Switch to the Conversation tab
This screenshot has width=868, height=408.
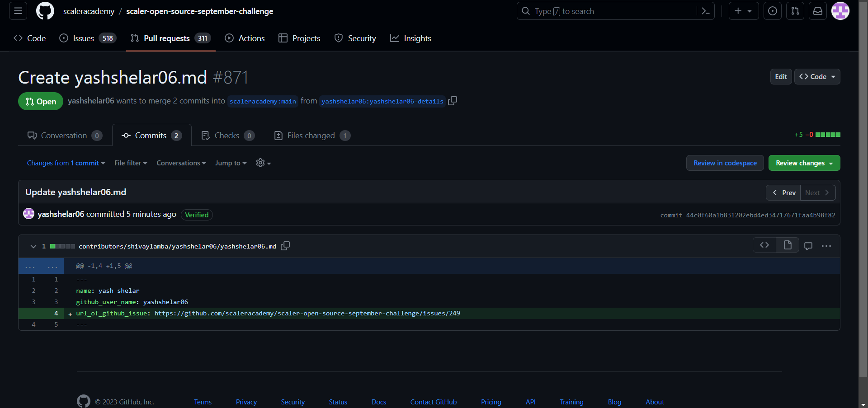[x=64, y=135]
